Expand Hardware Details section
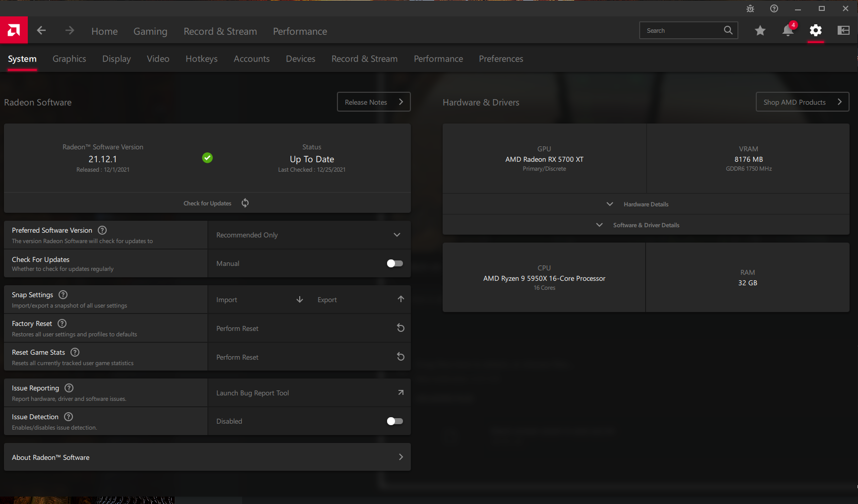 [646, 204]
